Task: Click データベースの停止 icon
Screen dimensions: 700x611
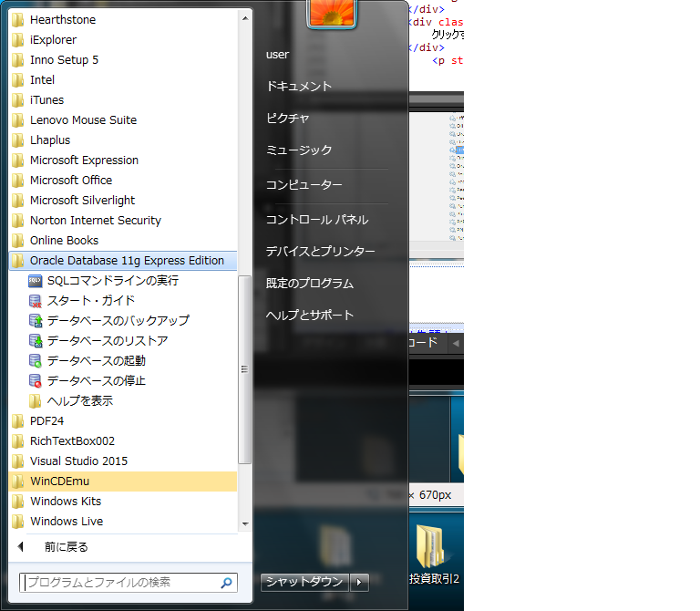Action: click(36, 381)
